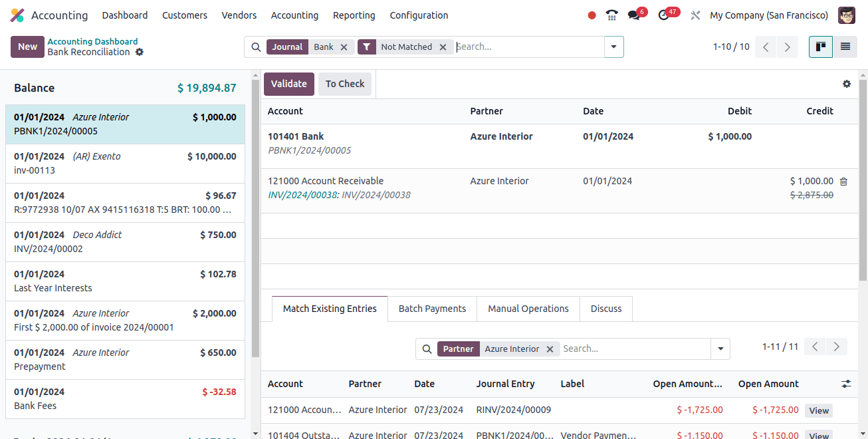Open the Configuration menu
The width and height of the screenshot is (868, 439).
[419, 15]
